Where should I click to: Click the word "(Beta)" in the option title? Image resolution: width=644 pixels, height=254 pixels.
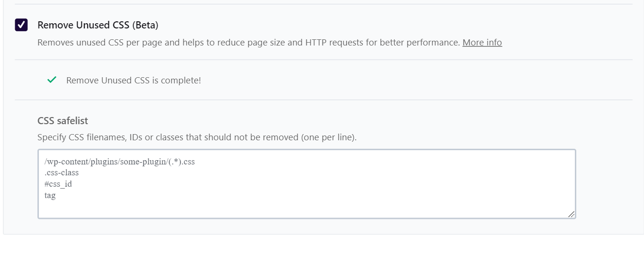(x=146, y=25)
